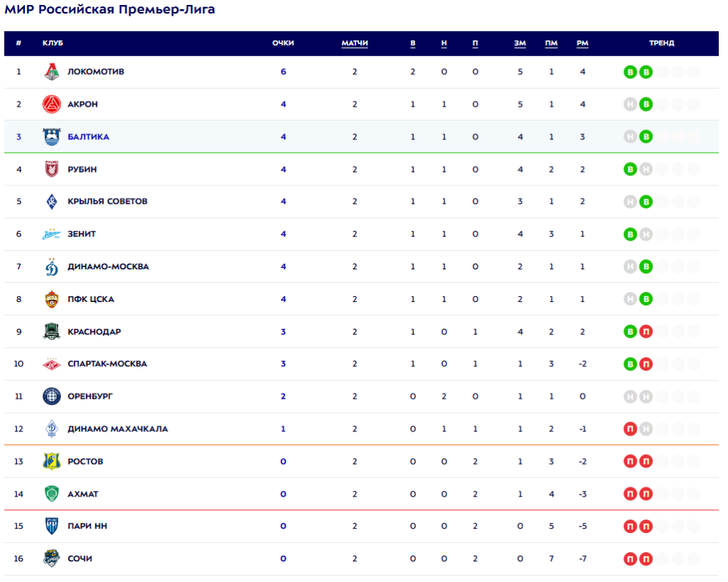Open the АКРОН club page

82,104
